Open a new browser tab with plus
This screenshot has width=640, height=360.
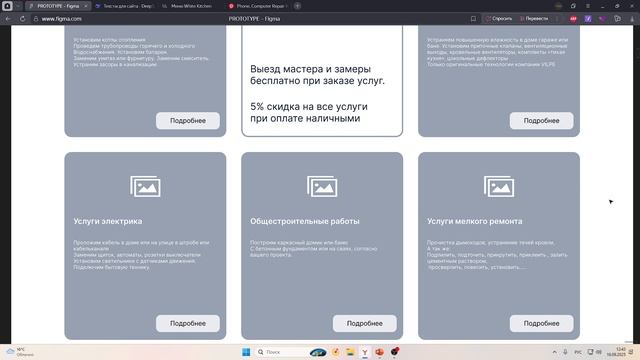tap(298, 6)
